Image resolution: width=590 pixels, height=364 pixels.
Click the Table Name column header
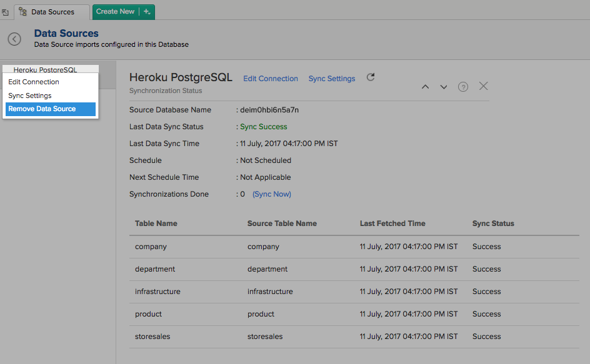tap(156, 224)
